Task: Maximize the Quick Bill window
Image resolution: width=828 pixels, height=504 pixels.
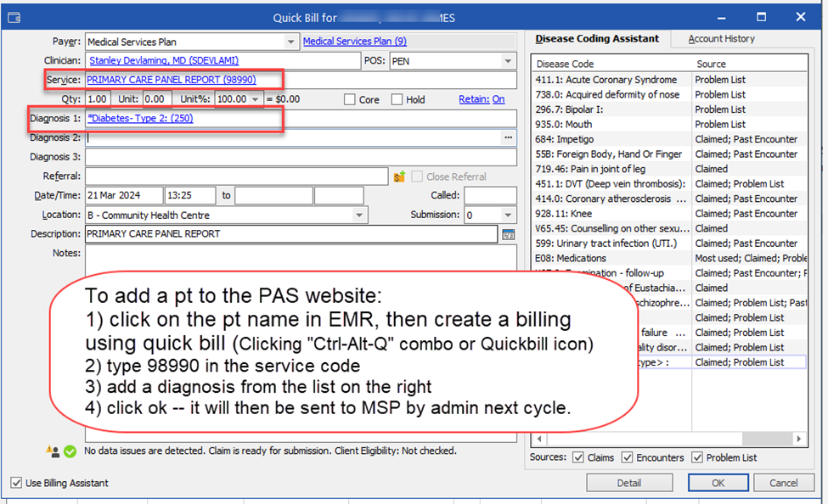Action: tap(762, 17)
